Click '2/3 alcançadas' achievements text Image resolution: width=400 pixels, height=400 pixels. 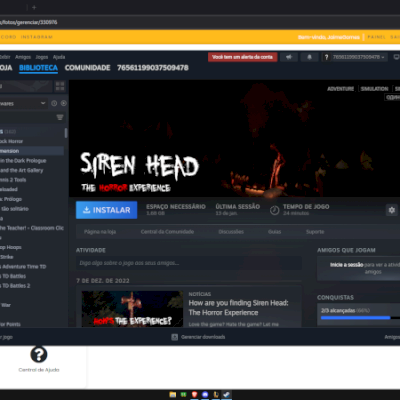coord(338,310)
